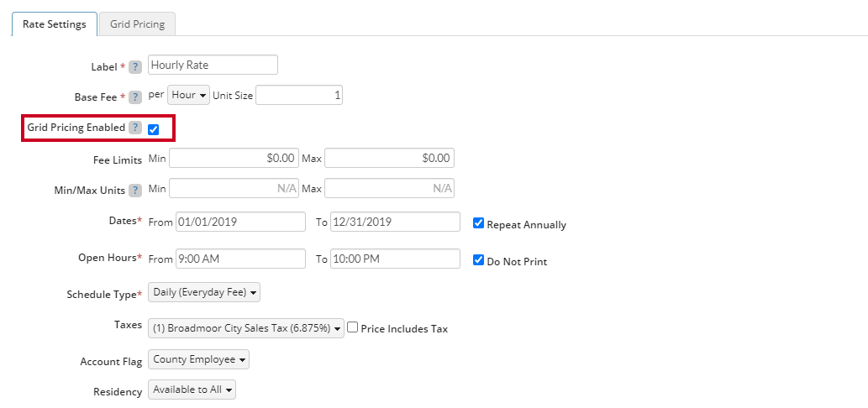Click the Dates From 01/01/2019 field
The image size is (868, 408).
point(240,222)
